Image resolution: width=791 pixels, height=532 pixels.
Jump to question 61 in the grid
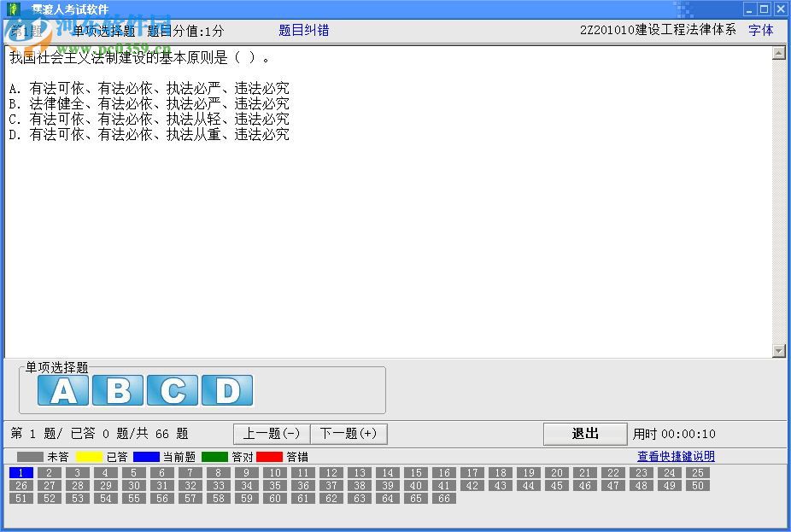pos(303,498)
